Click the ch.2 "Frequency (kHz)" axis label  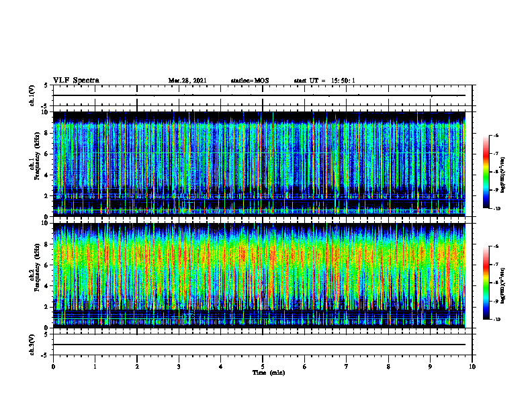37,267
